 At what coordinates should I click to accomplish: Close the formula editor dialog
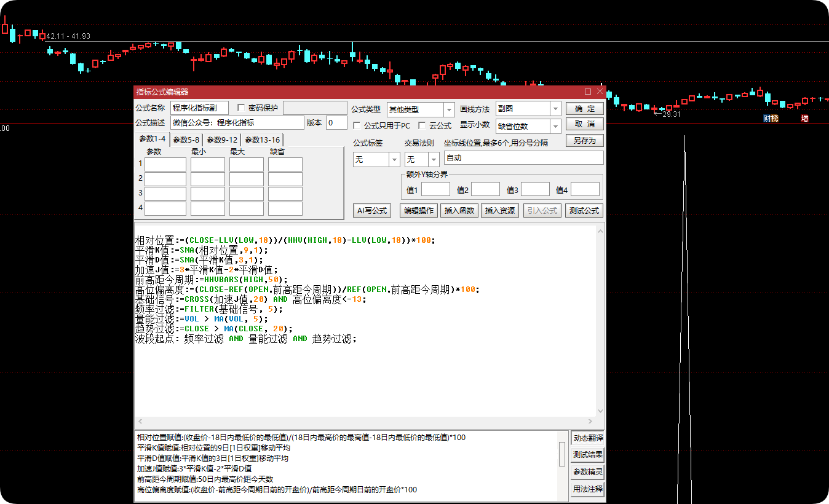pyautogui.click(x=600, y=92)
